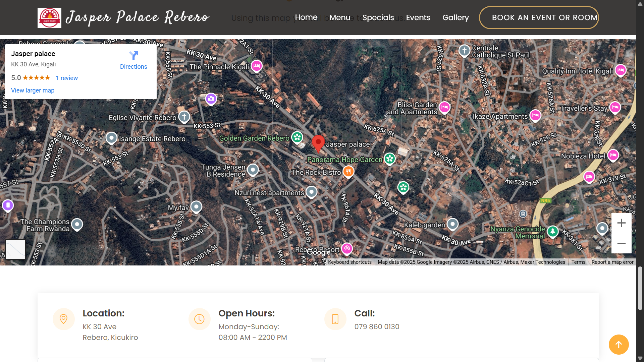The image size is (644, 362).
Task: Click The Rock Bistro restaurant marker
Action: (x=348, y=172)
